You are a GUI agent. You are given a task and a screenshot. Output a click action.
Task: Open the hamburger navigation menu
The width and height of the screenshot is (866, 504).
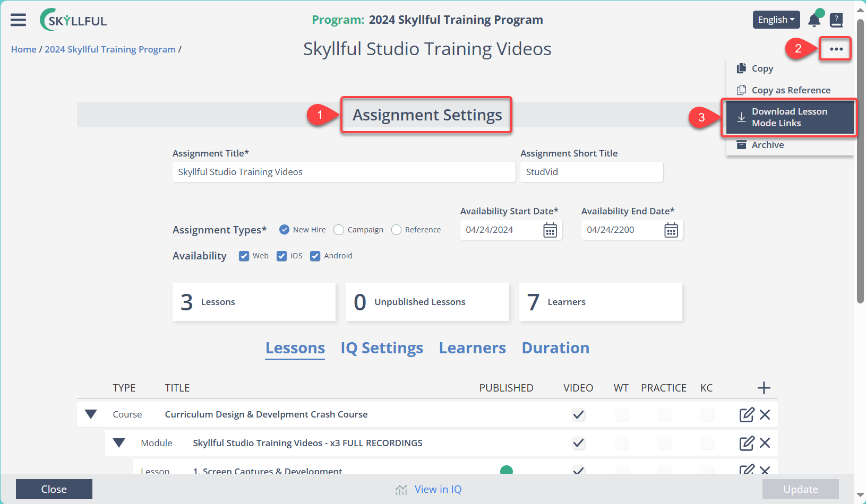tap(18, 20)
